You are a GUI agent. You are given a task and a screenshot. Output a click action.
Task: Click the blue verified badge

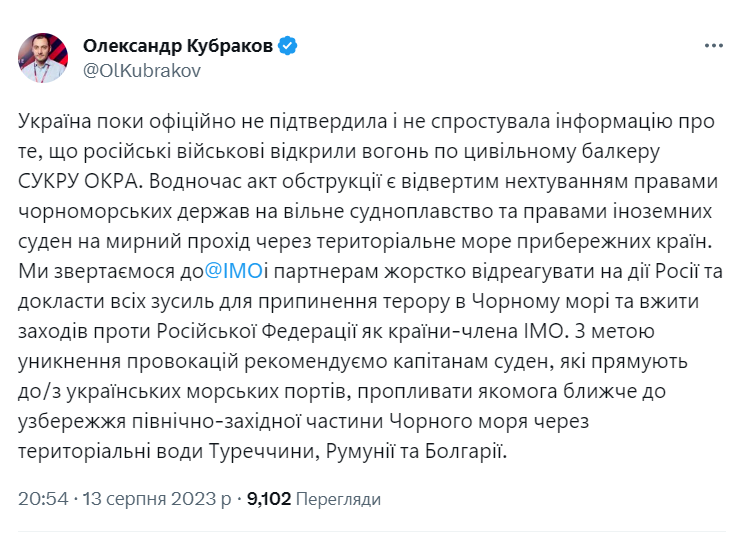(287, 46)
